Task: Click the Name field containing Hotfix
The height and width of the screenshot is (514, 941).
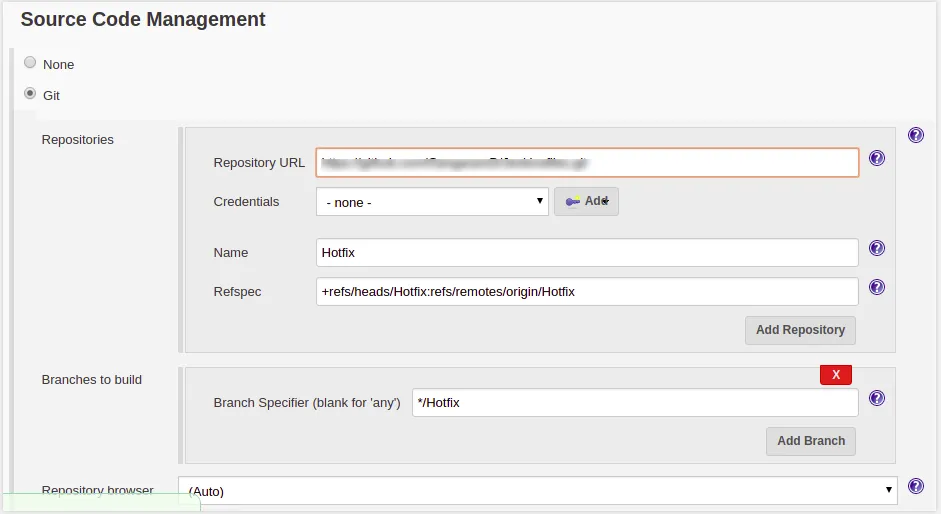Action: tap(587, 253)
